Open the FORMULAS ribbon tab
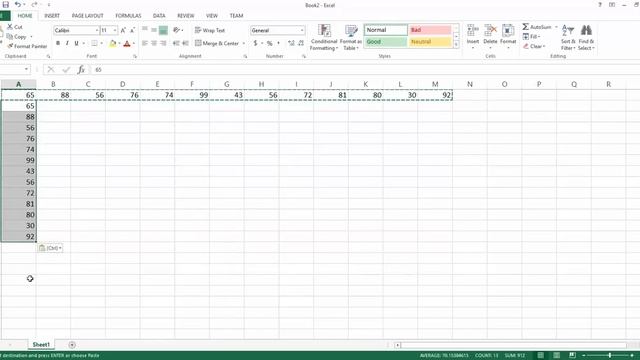640x360 pixels. (128, 16)
